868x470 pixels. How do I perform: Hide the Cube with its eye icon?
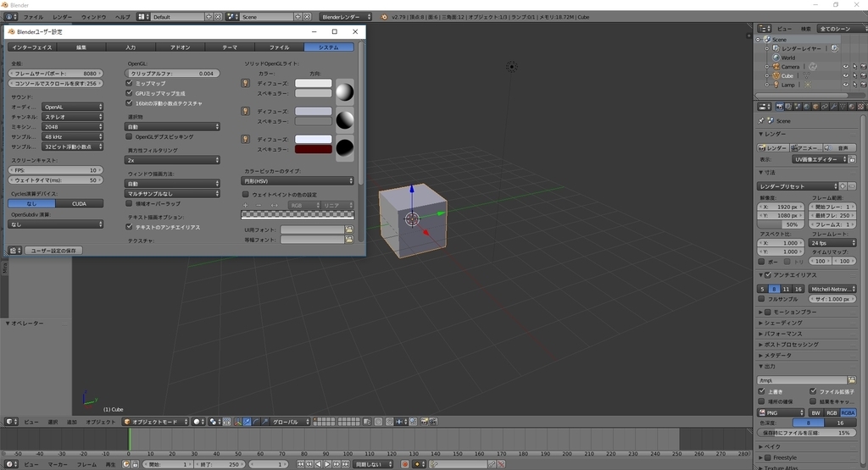[x=845, y=75]
